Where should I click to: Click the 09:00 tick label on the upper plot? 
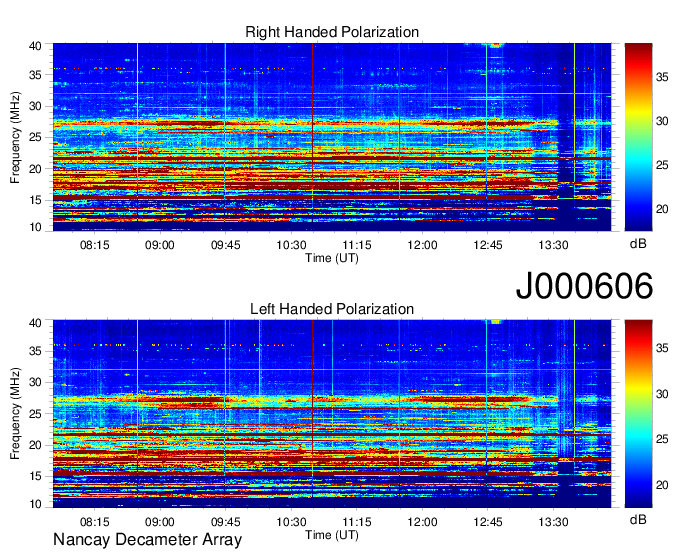point(160,245)
